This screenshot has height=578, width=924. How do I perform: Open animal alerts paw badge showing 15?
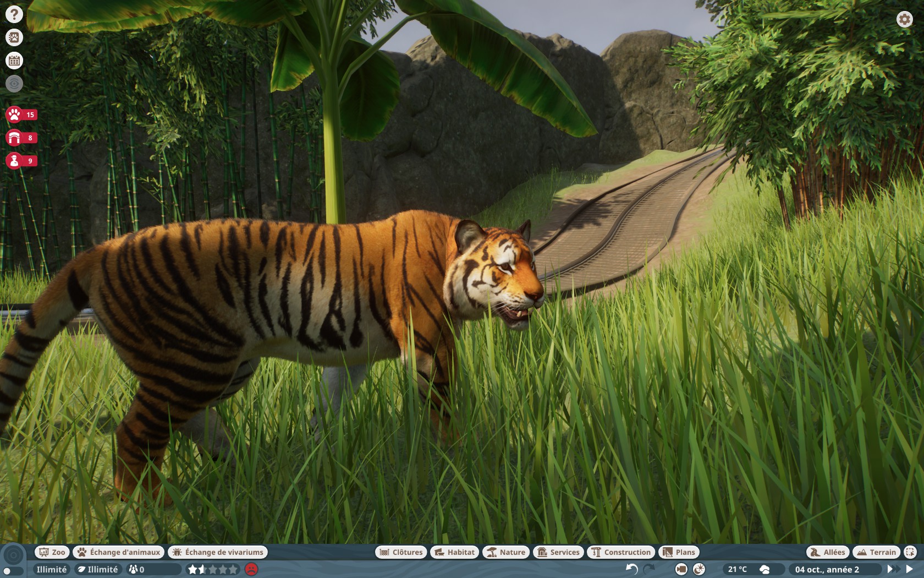point(21,114)
